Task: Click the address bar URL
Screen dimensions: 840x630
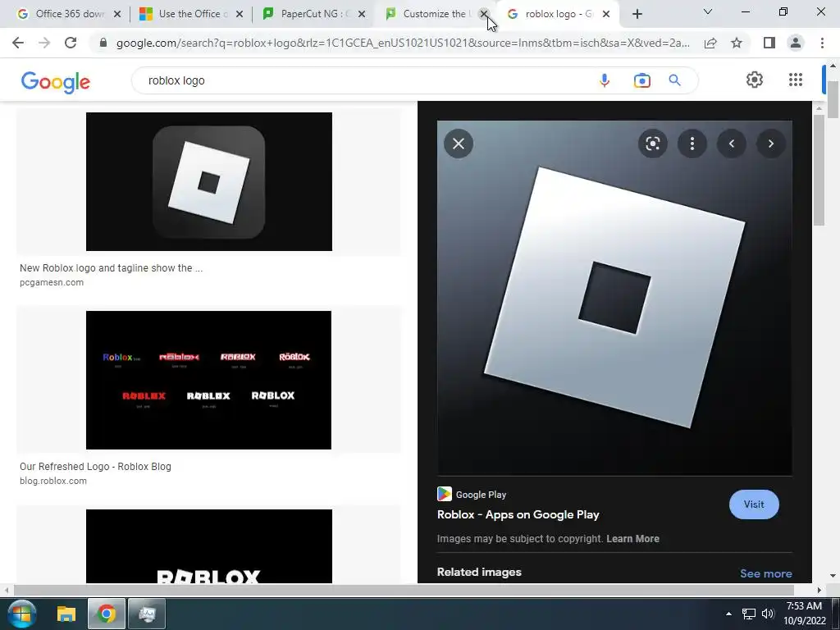Action: pyautogui.click(x=403, y=43)
